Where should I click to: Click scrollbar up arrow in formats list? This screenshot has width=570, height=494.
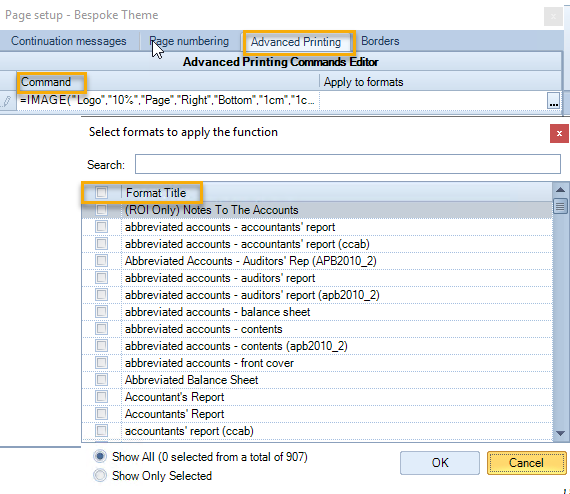pos(560,190)
